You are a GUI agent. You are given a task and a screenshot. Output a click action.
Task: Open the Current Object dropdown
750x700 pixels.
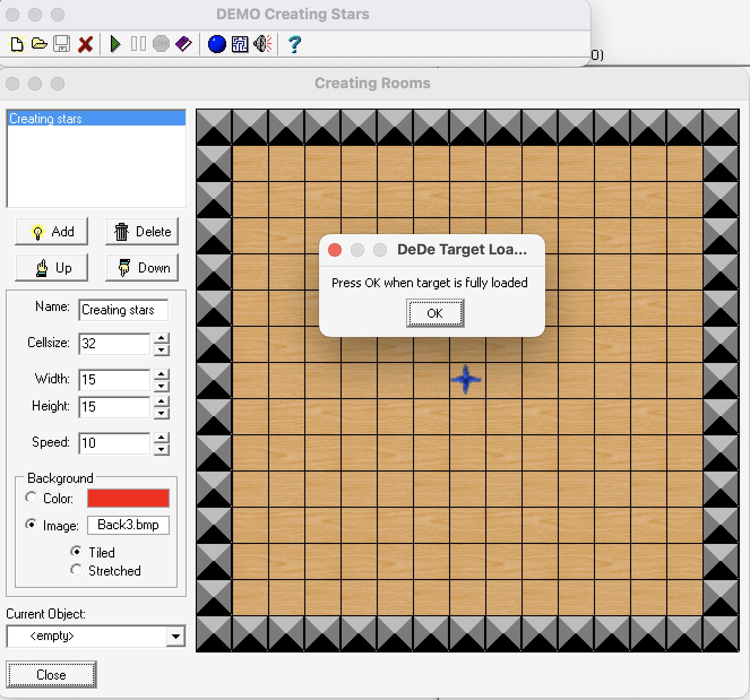(176, 636)
